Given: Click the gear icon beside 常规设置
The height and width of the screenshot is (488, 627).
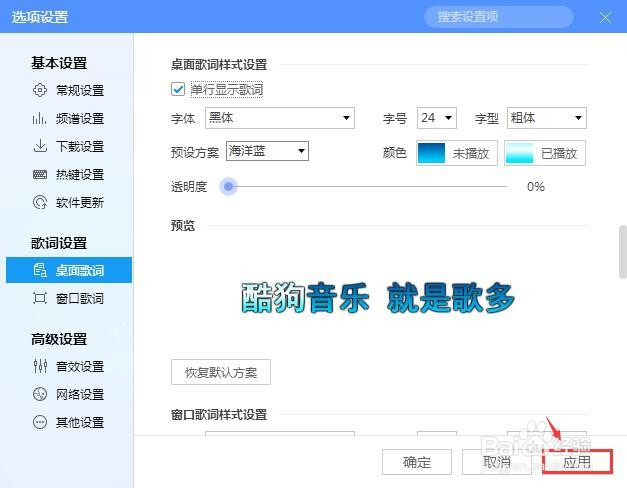Looking at the screenshot, I should tap(40, 90).
